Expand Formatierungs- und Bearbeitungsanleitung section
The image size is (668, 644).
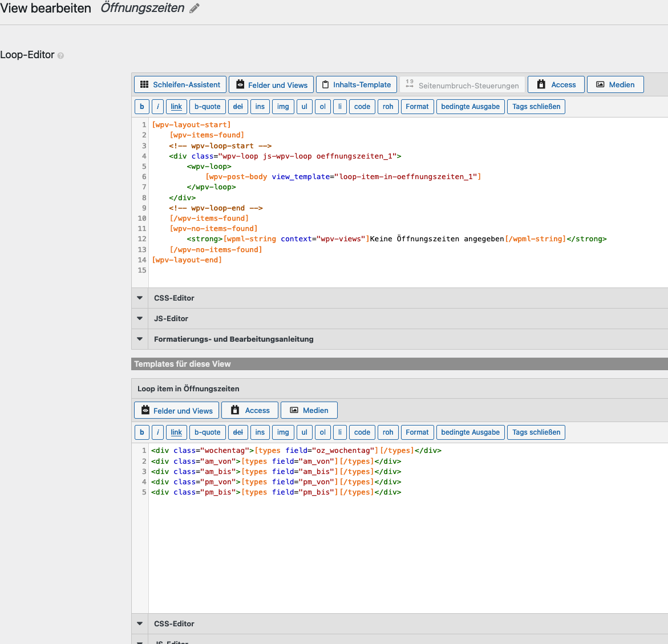[233, 339]
